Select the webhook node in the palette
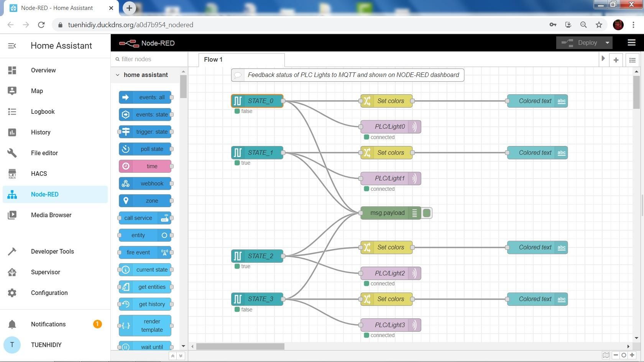The image size is (644, 362). (x=146, y=183)
